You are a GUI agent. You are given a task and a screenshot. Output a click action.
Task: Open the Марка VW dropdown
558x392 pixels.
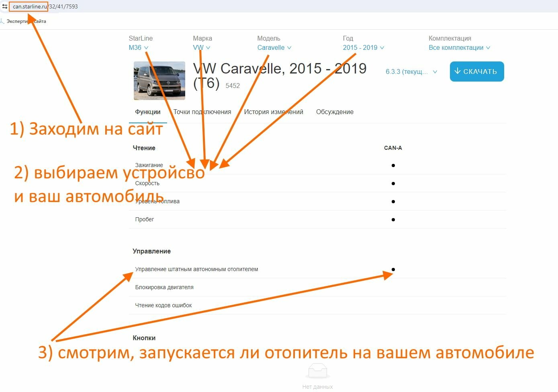pyautogui.click(x=201, y=47)
